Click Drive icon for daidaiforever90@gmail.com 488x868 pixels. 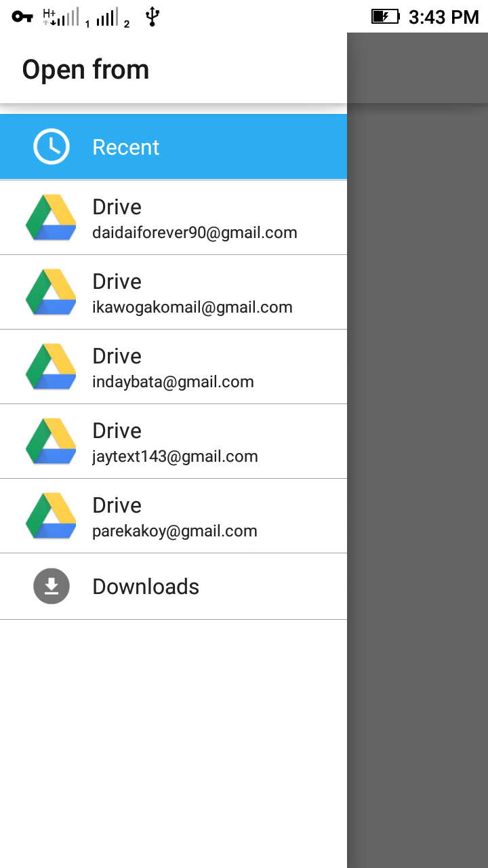tap(51, 218)
